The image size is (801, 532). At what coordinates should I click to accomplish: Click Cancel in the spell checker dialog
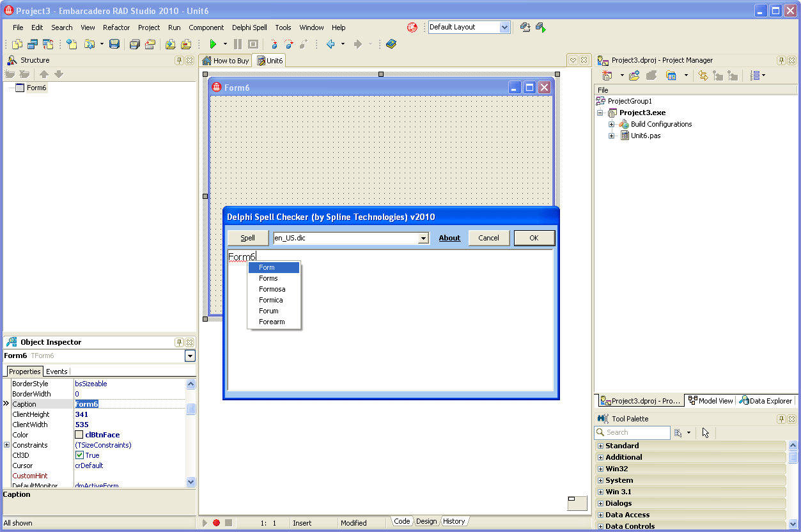(488, 238)
